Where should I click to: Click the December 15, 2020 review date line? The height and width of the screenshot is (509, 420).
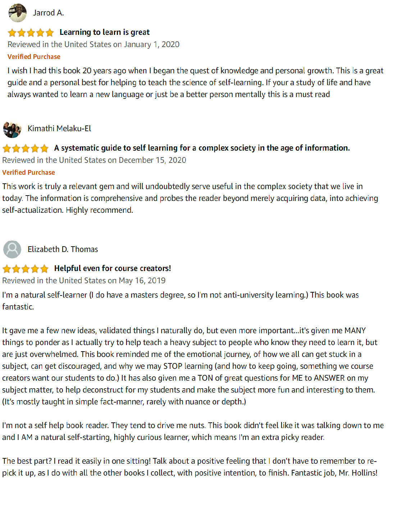coord(94,160)
